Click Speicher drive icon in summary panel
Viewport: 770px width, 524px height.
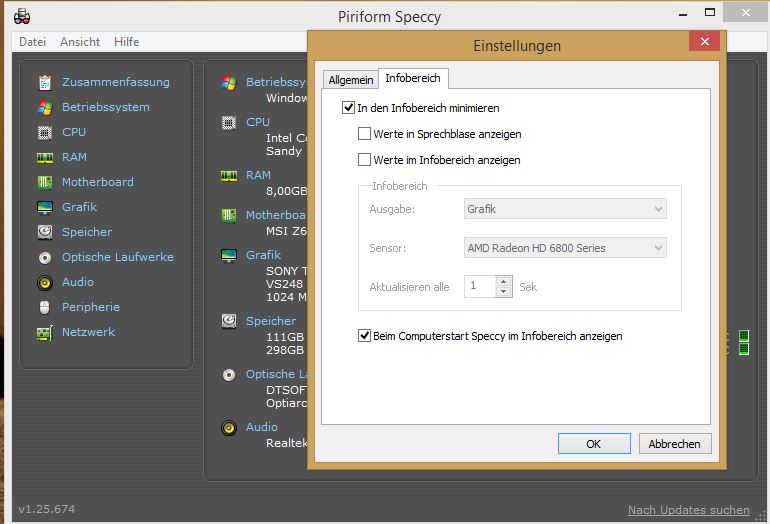(229, 321)
